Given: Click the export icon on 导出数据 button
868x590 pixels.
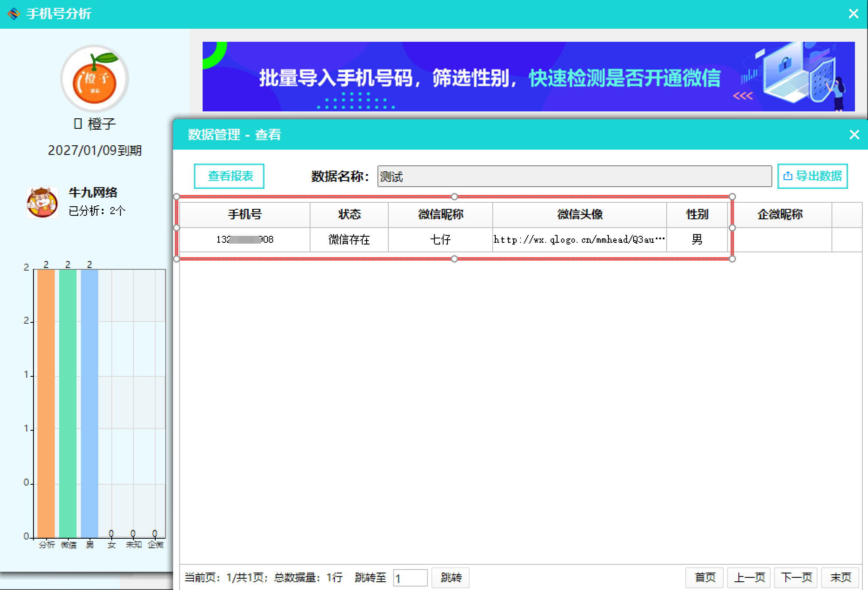Looking at the screenshot, I should (787, 176).
